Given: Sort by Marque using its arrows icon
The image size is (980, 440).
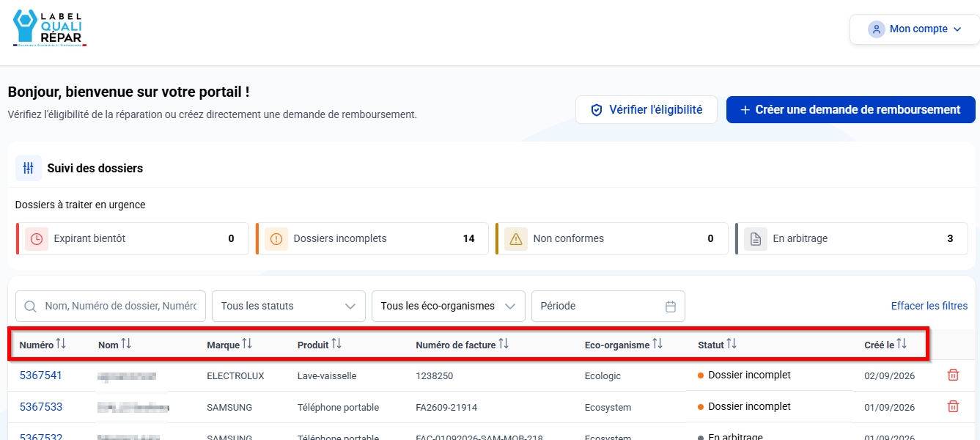Looking at the screenshot, I should pyautogui.click(x=247, y=344).
